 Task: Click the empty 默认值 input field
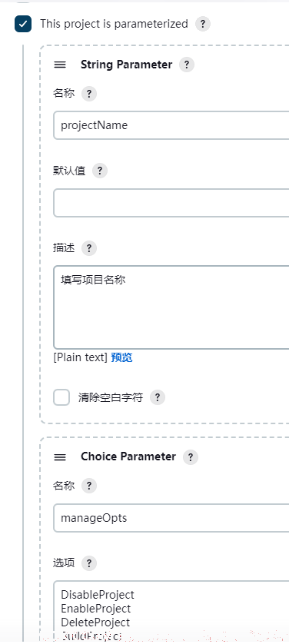pyautogui.click(x=171, y=203)
